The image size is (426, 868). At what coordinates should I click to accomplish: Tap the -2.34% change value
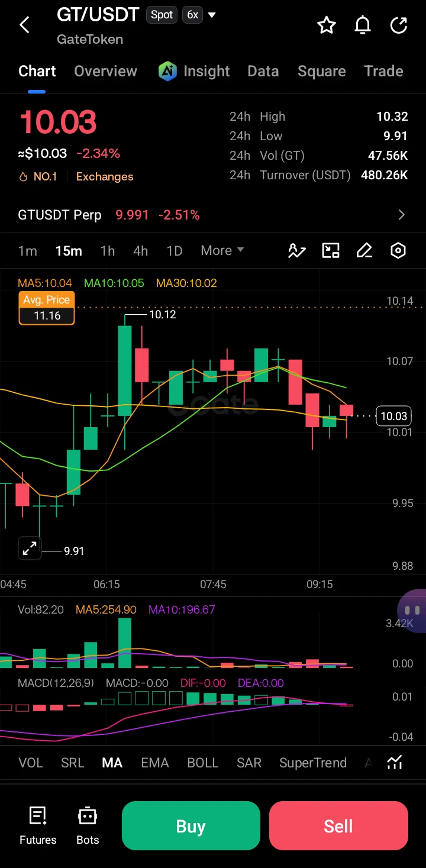tap(98, 154)
